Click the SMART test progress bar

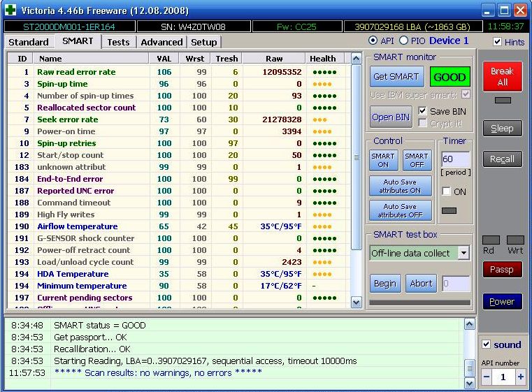(420, 303)
